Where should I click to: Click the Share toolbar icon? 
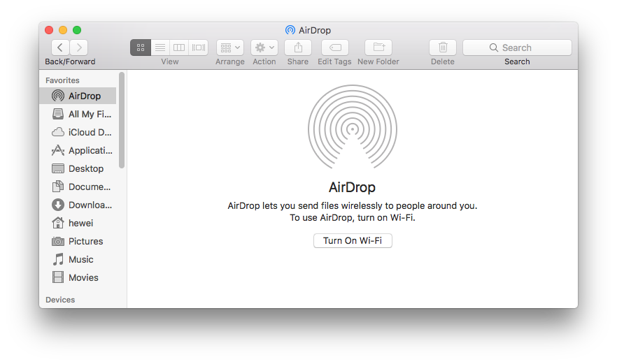[x=298, y=48]
